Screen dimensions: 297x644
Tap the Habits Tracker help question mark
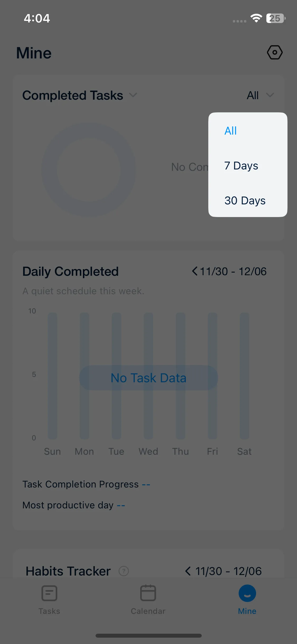pyautogui.click(x=124, y=571)
